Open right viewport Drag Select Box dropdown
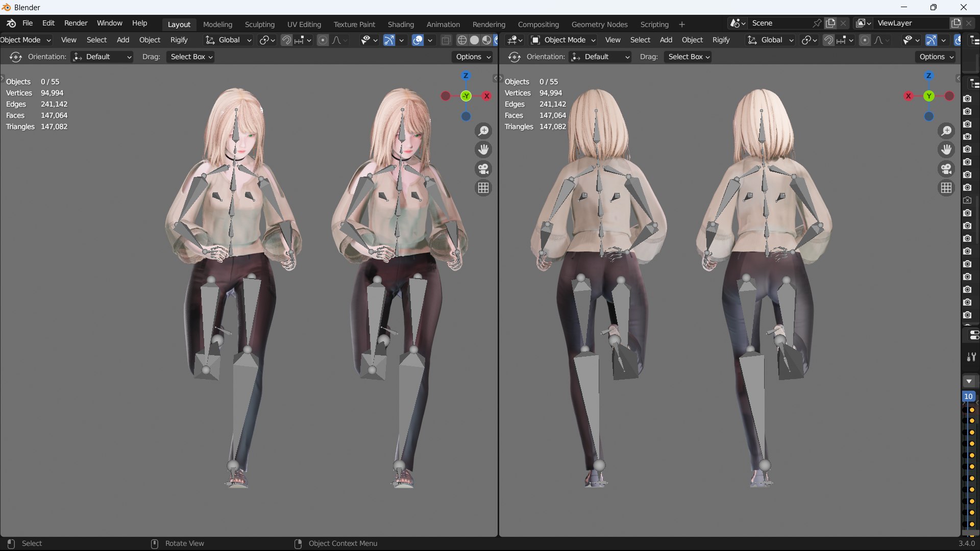Viewport: 980px width, 551px height. (689, 57)
